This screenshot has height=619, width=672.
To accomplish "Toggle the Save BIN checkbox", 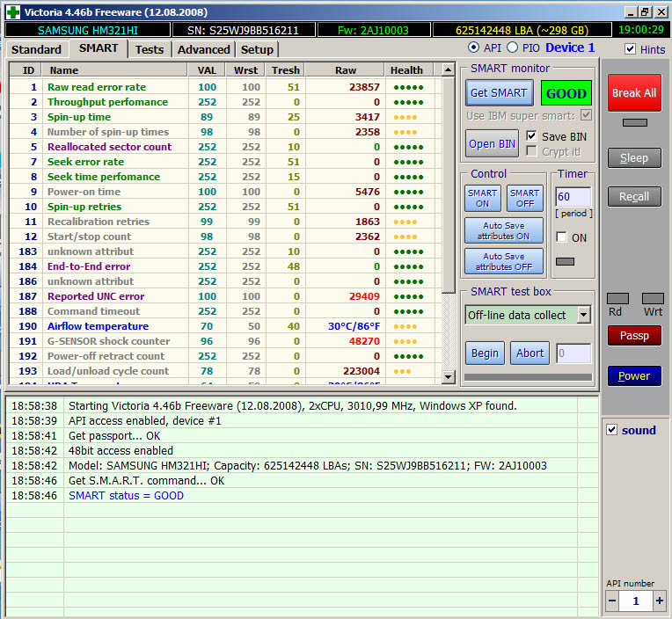I will point(531,136).
